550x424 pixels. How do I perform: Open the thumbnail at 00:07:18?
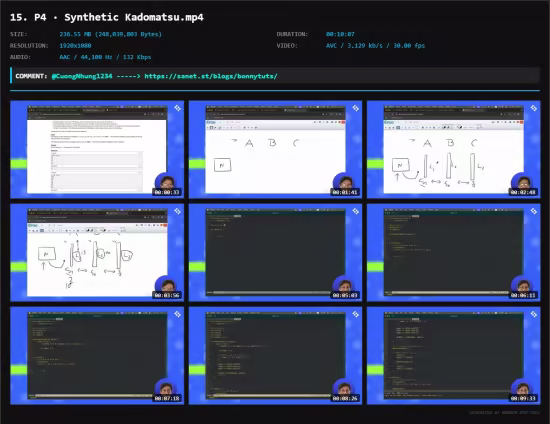coord(97,356)
